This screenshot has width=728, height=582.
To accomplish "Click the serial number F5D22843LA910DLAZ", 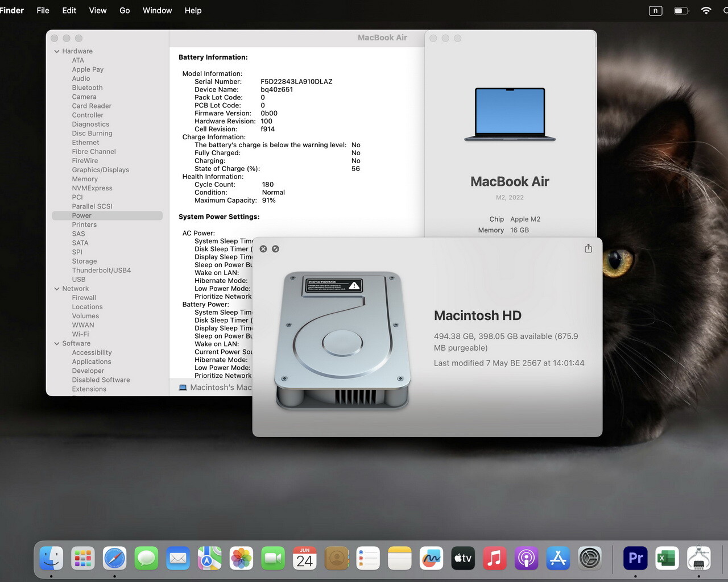I will [x=296, y=81].
